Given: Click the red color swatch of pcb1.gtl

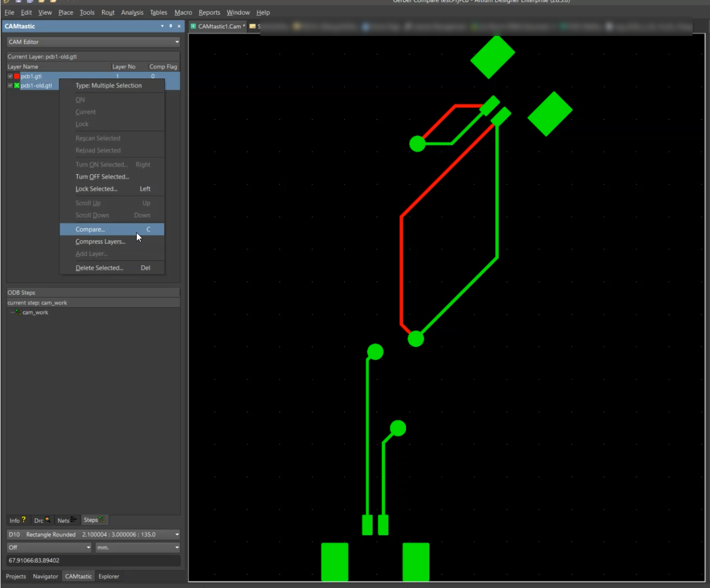Looking at the screenshot, I should 16,76.
